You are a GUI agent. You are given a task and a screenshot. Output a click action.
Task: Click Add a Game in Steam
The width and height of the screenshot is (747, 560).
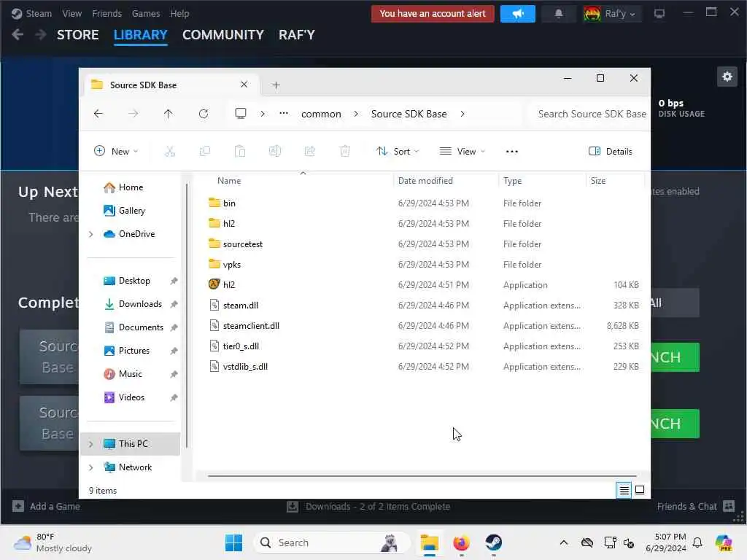tap(46, 506)
